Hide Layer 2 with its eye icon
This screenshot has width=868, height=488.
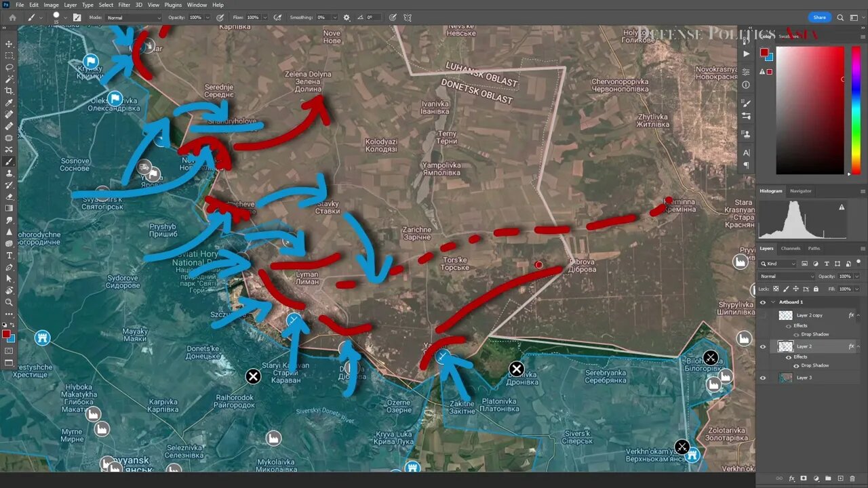(763, 346)
